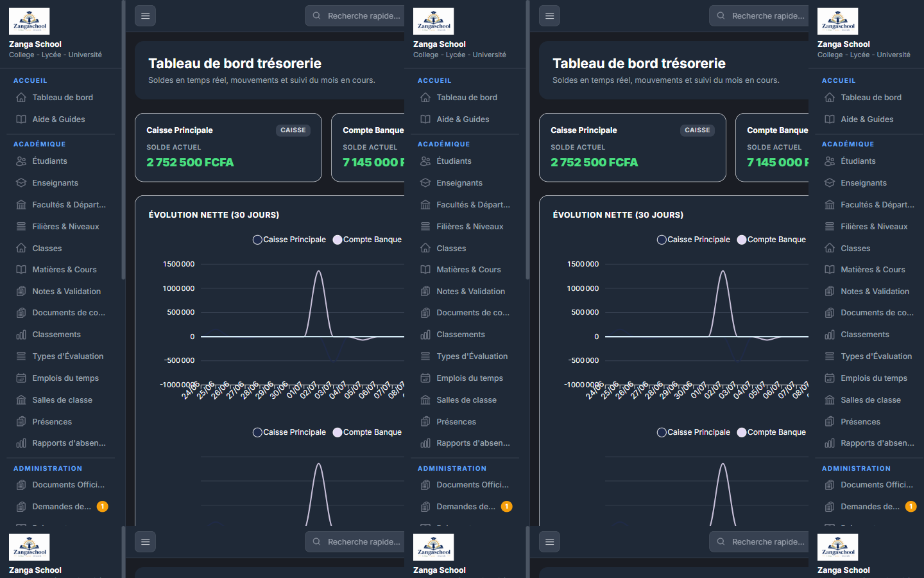Open Classements in the rightmost sidebar
The height and width of the screenshot is (578, 924).
click(x=869, y=335)
